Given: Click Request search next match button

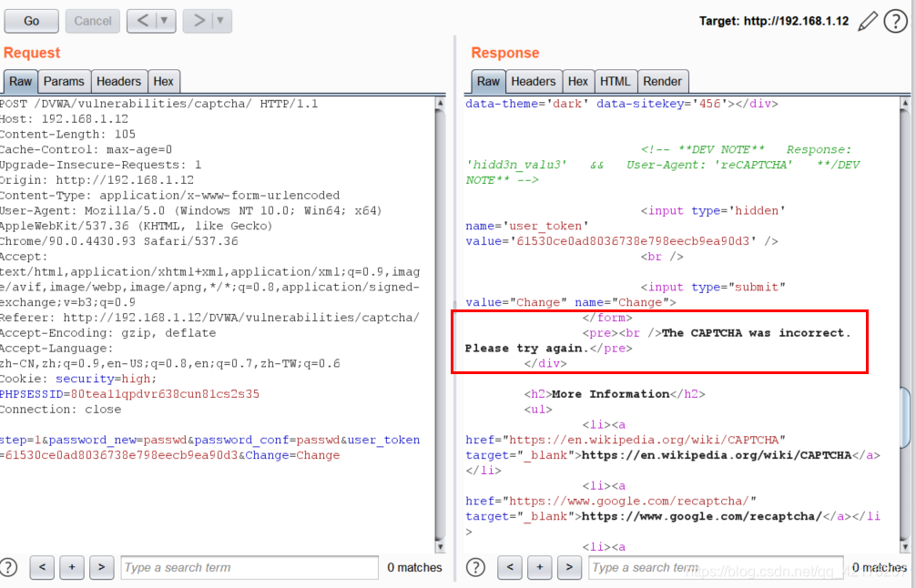Looking at the screenshot, I should coord(102,567).
